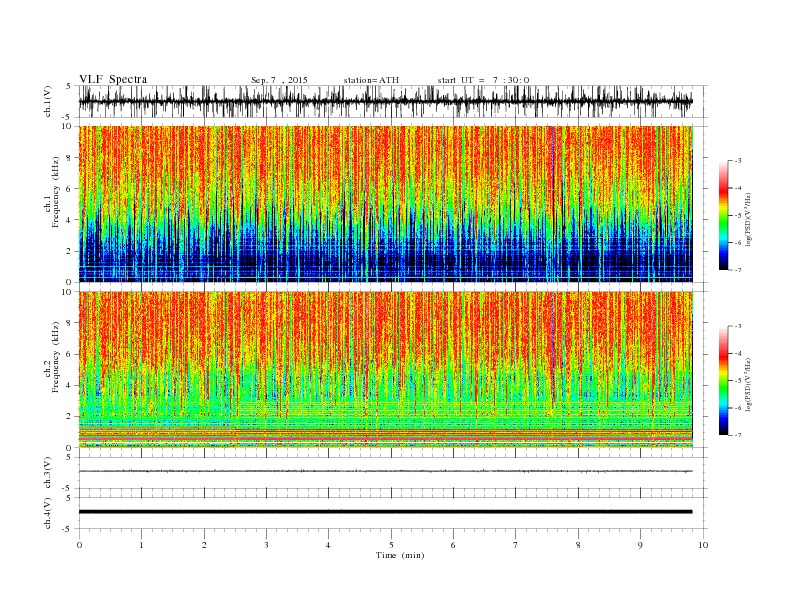Click the ch.3(V) axis label
The height and width of the screenshot is (612, 792).
48,472
